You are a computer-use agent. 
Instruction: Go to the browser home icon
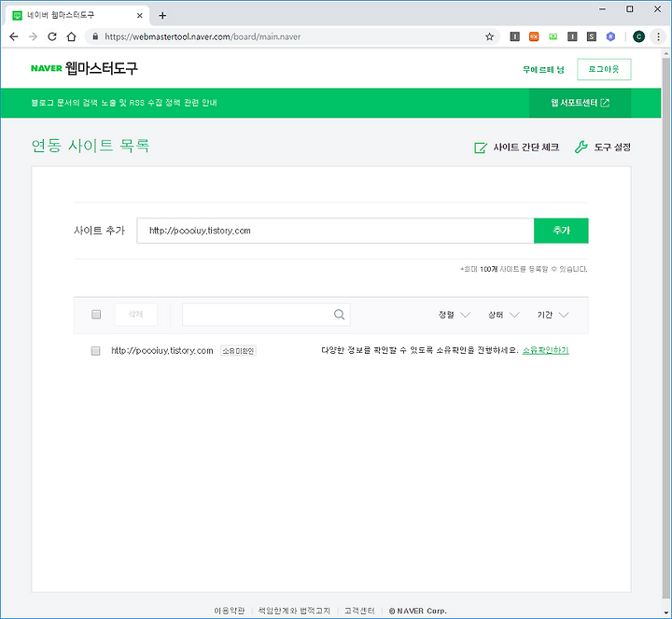pos(72,36)
